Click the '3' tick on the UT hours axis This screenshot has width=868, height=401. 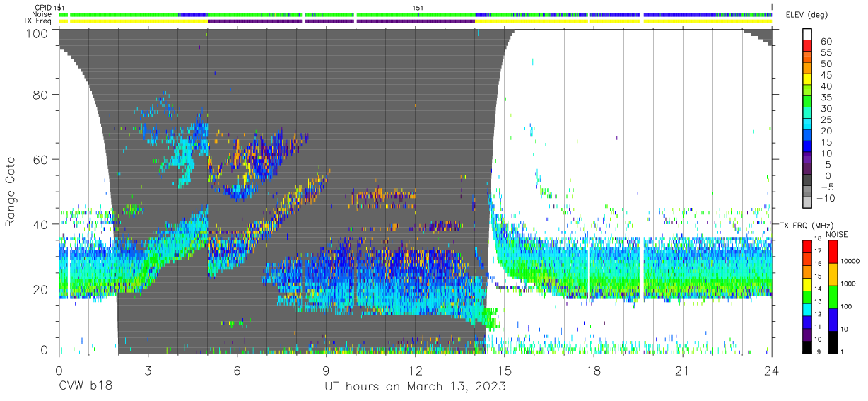click(x=148, y=371)
